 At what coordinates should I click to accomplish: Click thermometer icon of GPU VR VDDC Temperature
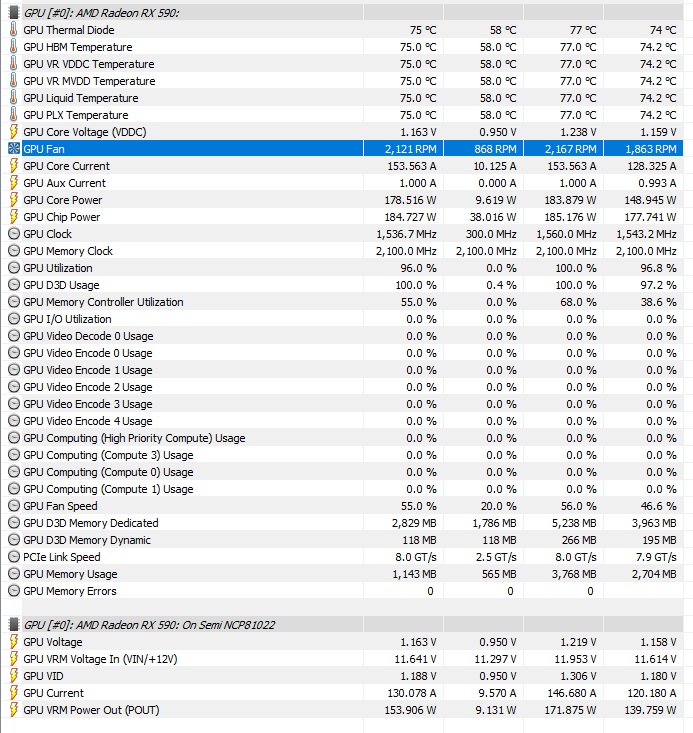tap(14, 64)
